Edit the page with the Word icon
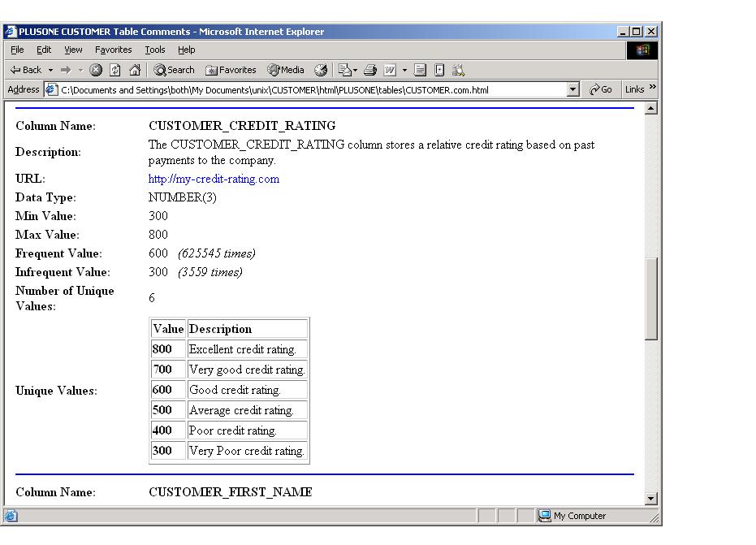Viewport: 756px width, 545px height. pyautogui.click(x=390, y=70)
